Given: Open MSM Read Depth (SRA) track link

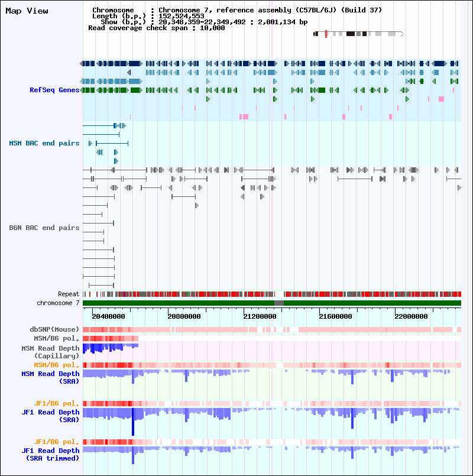Looking at the screenshot, I should coord(50,377).
